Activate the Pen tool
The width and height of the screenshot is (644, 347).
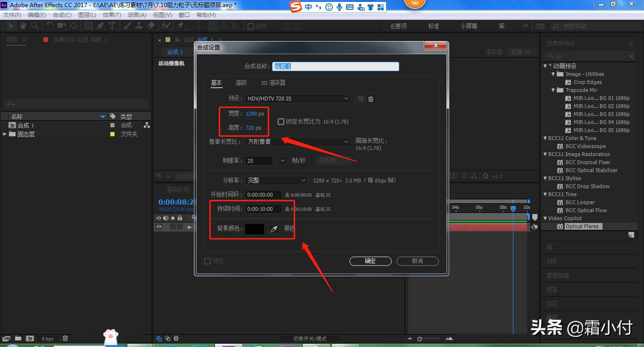pos(100,26)
